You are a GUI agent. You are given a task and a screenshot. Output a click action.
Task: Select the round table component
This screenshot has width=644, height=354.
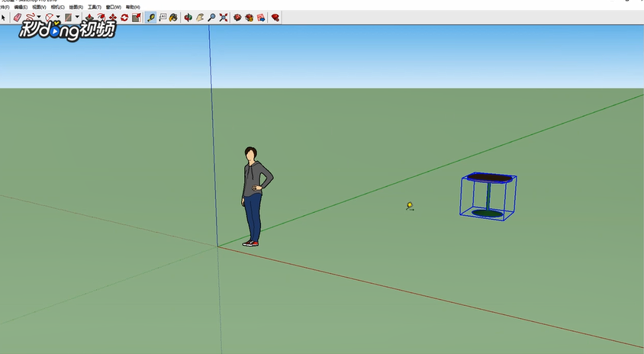click(x=488, y=196)
